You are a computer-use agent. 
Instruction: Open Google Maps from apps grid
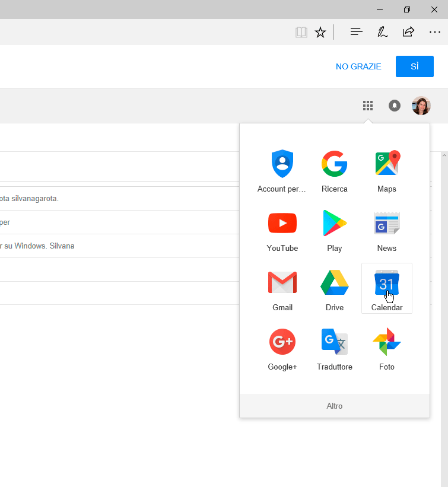pyautogui.click(x=386, y=171)
